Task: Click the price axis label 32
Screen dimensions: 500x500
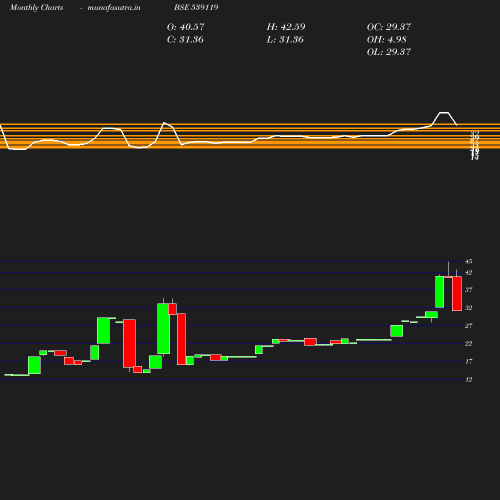Action: point(469,308)
